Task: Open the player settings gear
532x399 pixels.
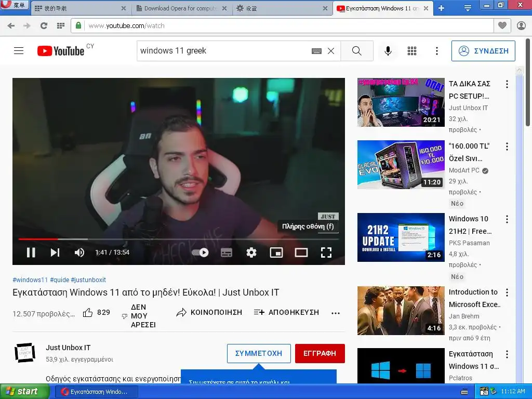Action: (251, 252)
